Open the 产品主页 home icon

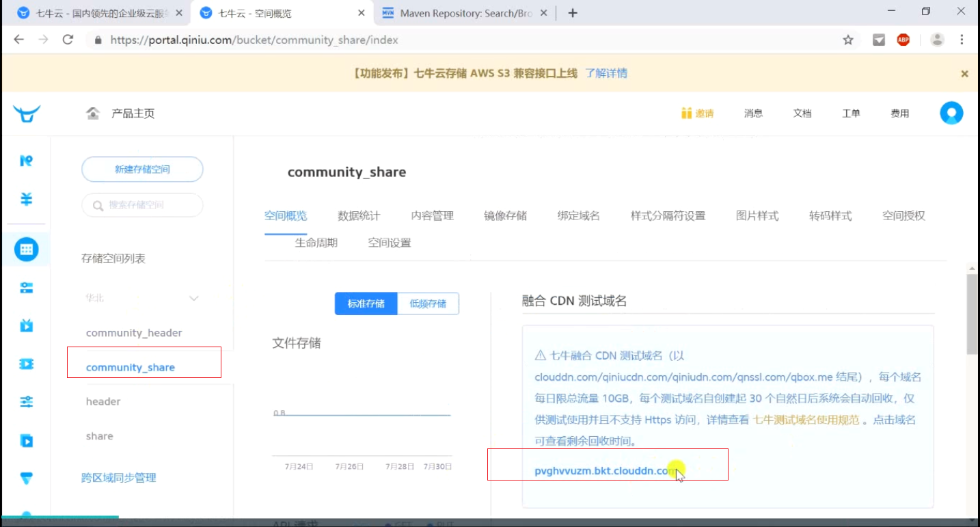coord(93,113)
